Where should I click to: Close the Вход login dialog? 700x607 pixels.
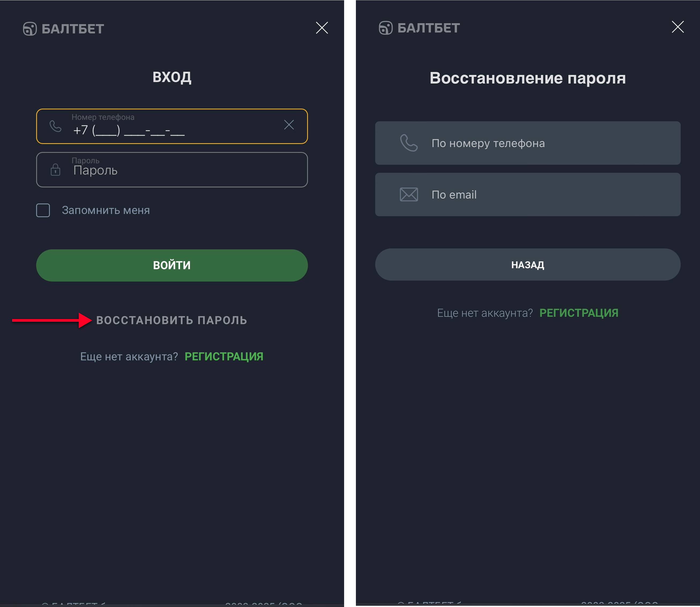(x=322, y=28)
